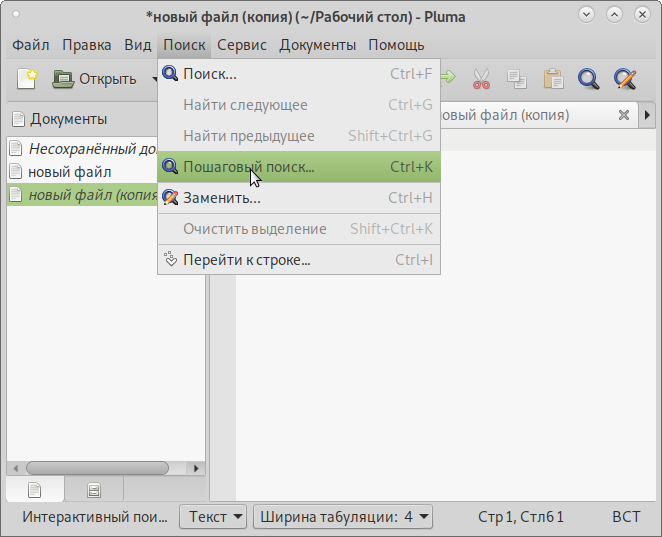This screenshot has width=662, height=537.
Task: Open the "Сервис" menu
Action: 242,45
